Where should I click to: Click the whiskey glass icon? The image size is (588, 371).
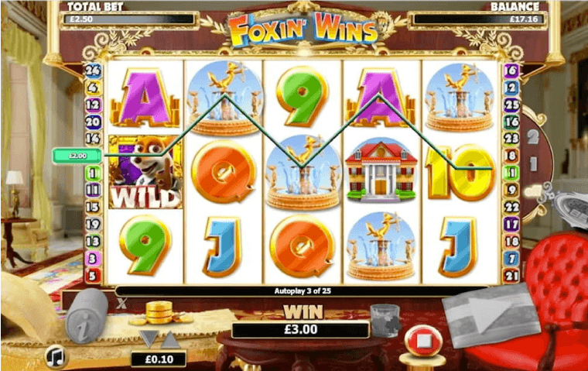click(385, 321)
